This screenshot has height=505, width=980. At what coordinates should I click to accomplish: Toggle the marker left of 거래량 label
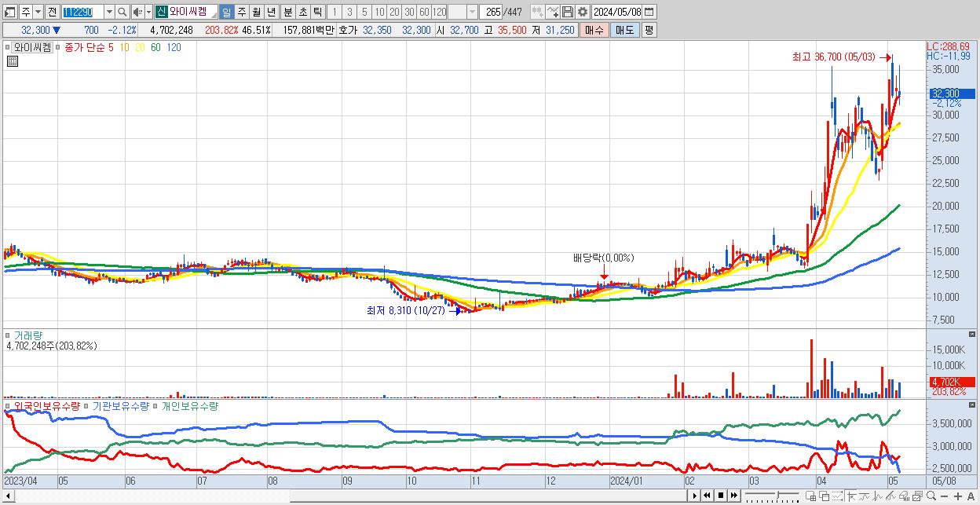point(7,335)
